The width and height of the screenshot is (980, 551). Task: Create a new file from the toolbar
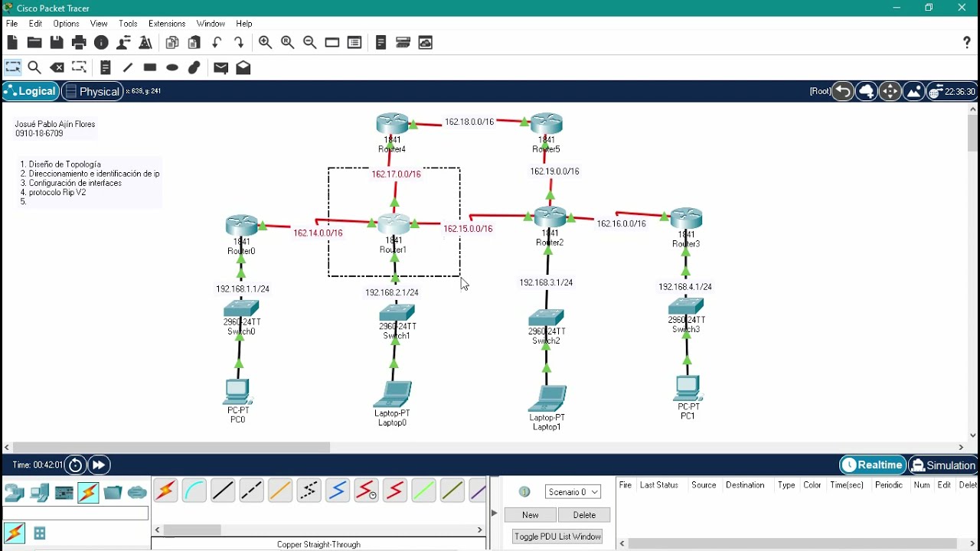12,43
